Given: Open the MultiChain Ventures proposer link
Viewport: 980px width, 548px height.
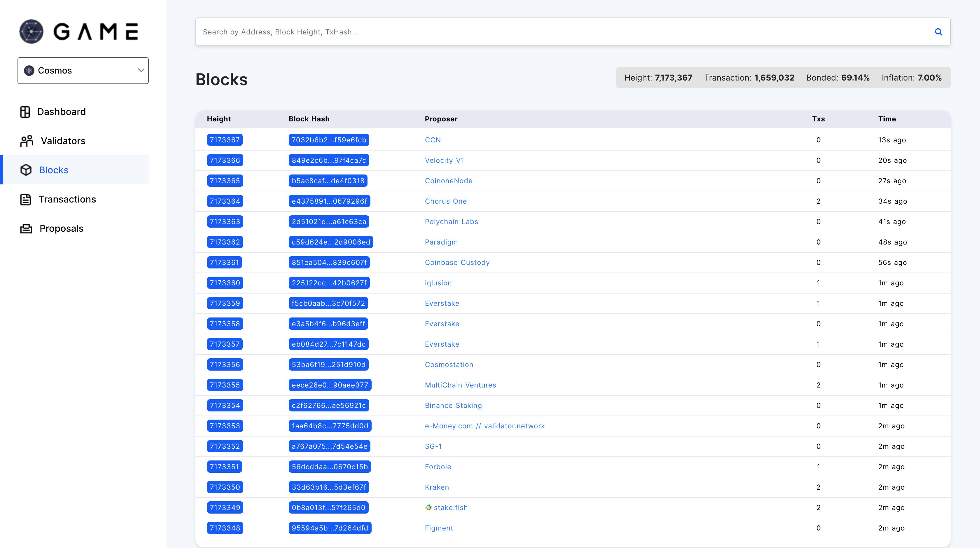Looking at the screenshot, I should 460,385.
